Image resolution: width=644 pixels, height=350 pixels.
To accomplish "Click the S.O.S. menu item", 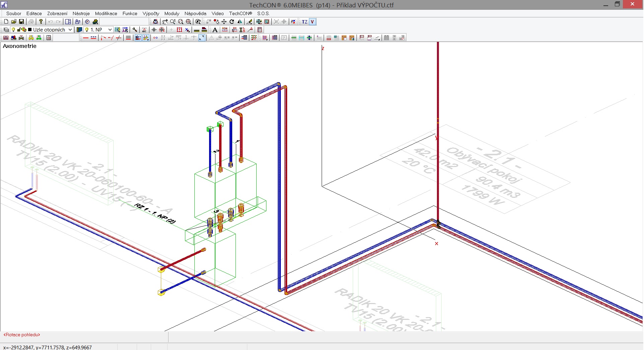I will click(x=263, y=13).
